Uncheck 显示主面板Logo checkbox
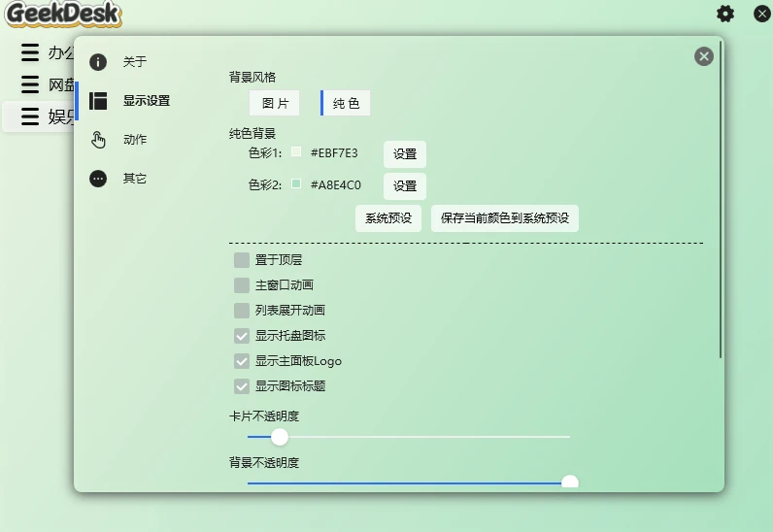 (242, 361)
